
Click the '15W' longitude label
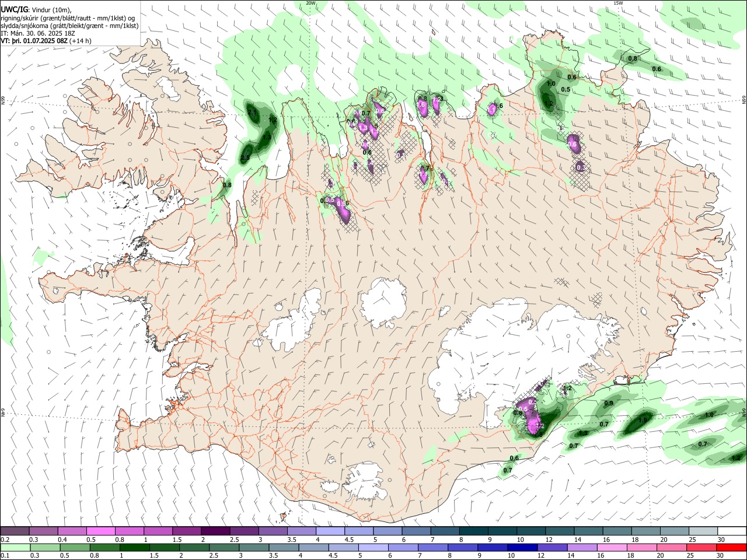click(x=618, y=3)
